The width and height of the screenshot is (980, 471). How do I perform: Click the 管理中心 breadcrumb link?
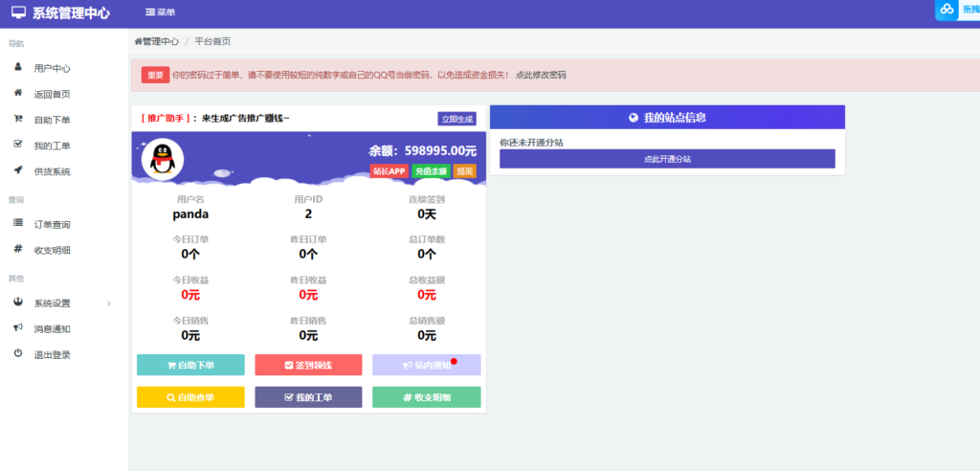[x=157, y=41]
